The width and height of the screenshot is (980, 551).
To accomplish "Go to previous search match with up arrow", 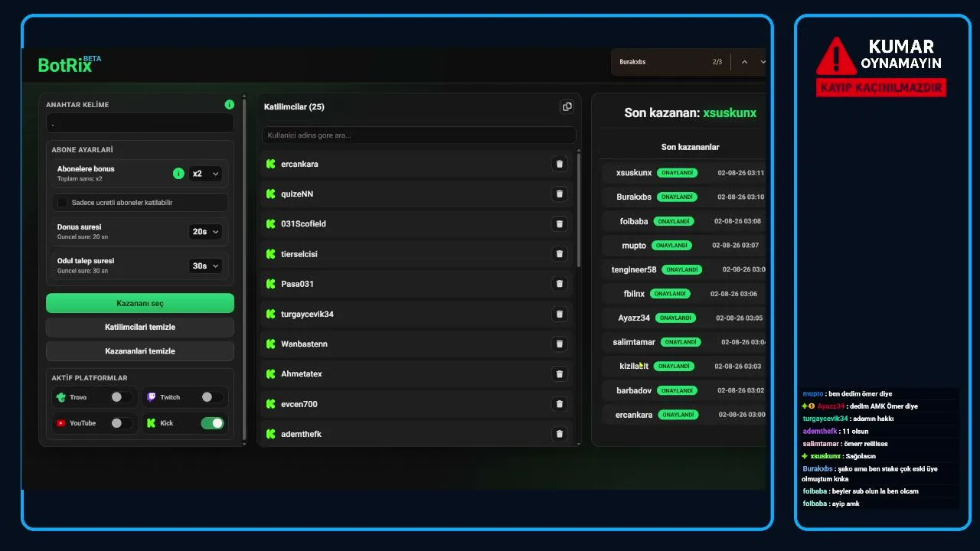I will click(744, 62).
